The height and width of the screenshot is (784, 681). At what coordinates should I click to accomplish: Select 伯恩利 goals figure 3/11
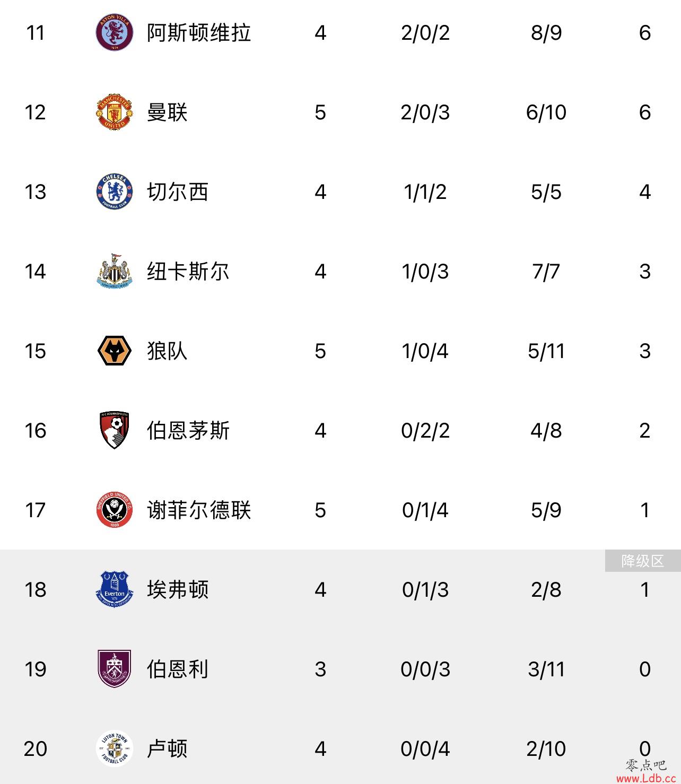[x=546, y=669]
